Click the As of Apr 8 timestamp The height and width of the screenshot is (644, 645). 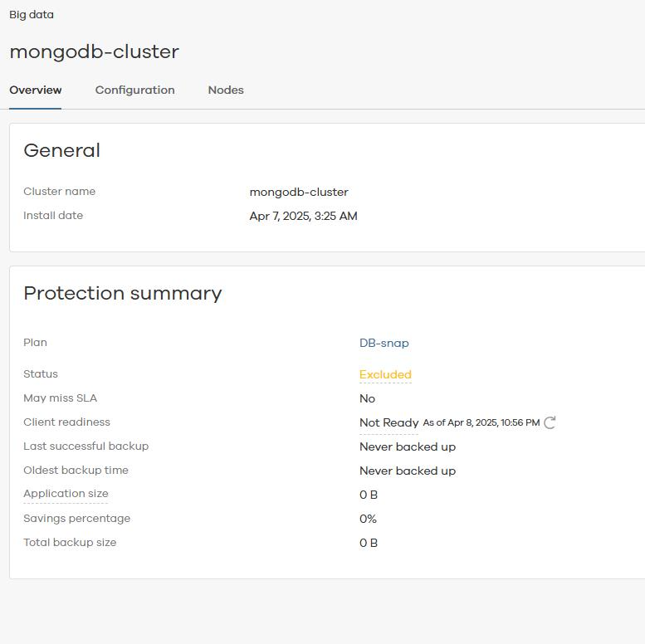tap(481, 422)
